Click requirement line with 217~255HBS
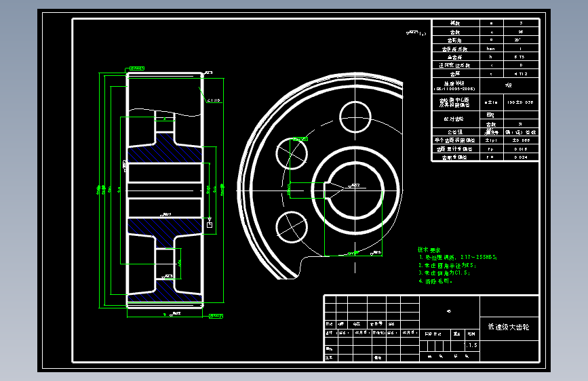The image size is (588, 381). 458,257
